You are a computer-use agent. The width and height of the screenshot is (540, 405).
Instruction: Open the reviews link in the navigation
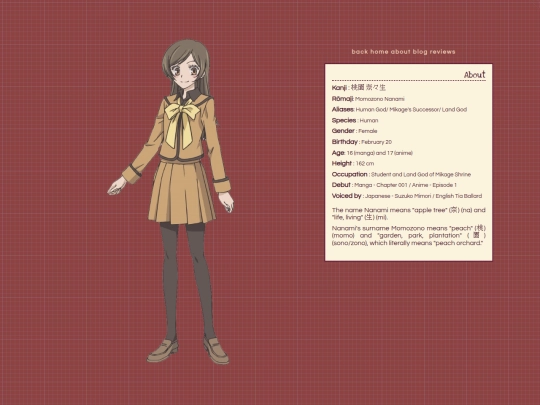click(443, 52)
